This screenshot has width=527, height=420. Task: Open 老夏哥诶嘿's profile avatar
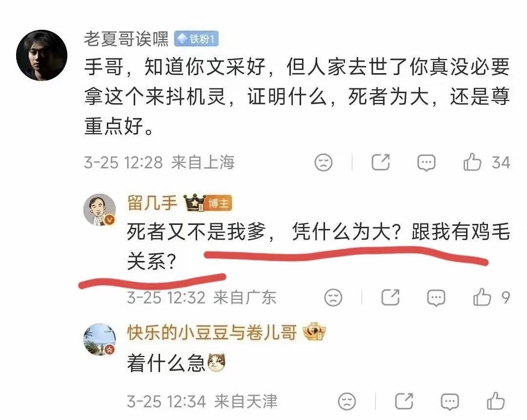coord(41,56)
